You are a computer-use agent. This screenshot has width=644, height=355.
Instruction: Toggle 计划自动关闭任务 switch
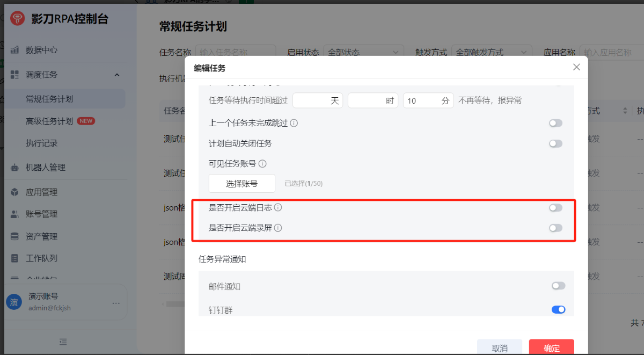555,143
